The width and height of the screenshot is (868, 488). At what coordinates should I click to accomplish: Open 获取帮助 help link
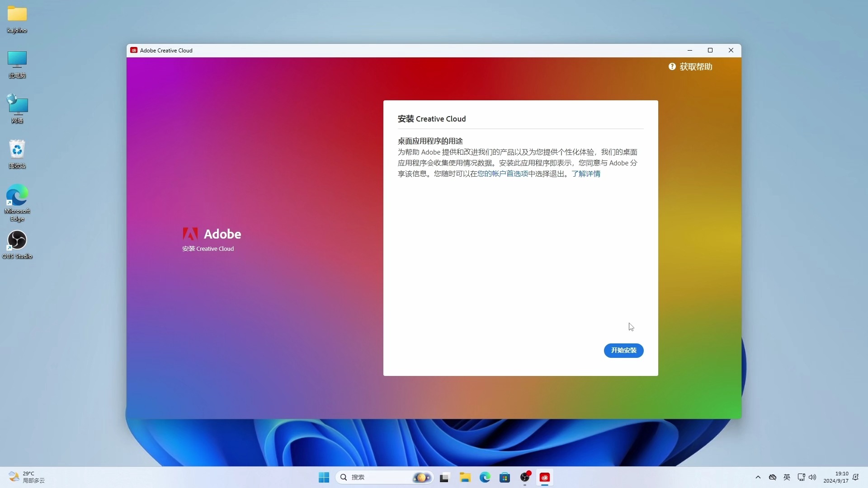[x=696, y=67]
